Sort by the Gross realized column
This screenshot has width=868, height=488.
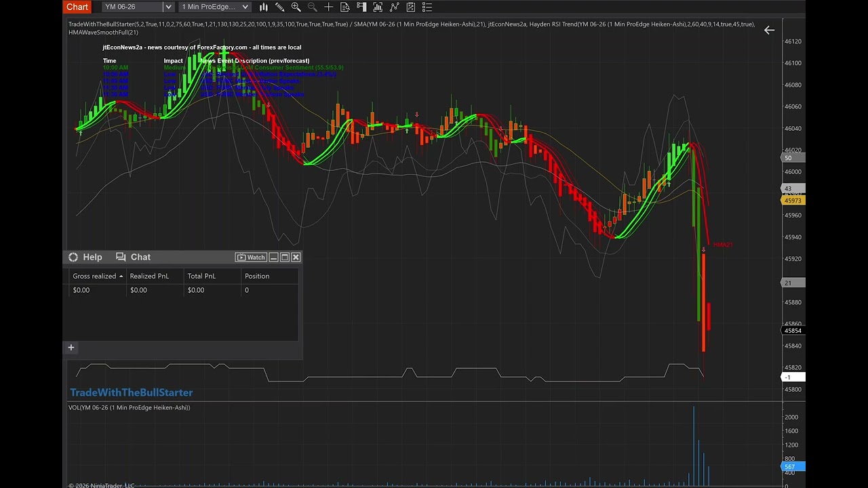point(98,276)
